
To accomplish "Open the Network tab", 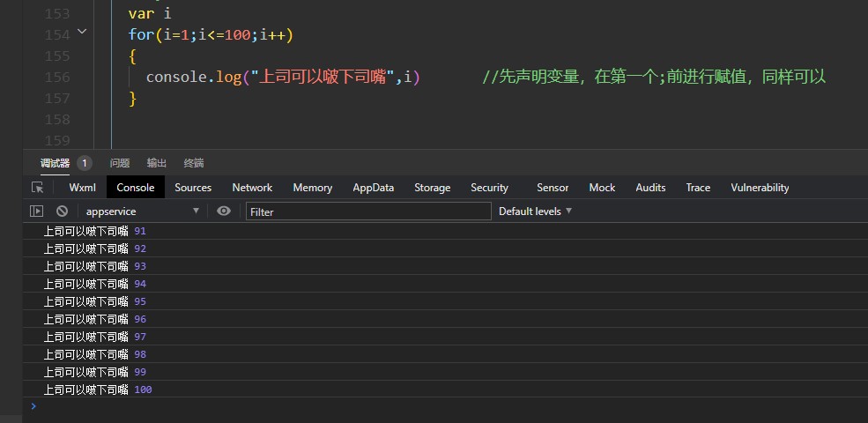I will (x=252, y=187).
